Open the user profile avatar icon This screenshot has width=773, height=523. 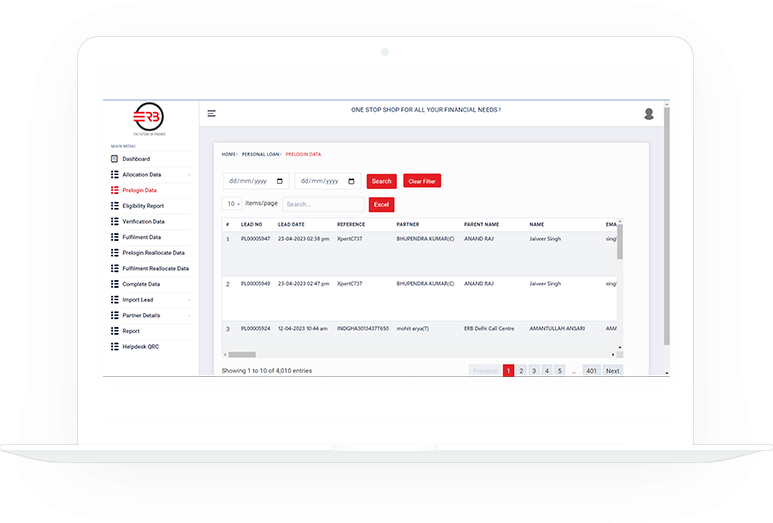649,114
